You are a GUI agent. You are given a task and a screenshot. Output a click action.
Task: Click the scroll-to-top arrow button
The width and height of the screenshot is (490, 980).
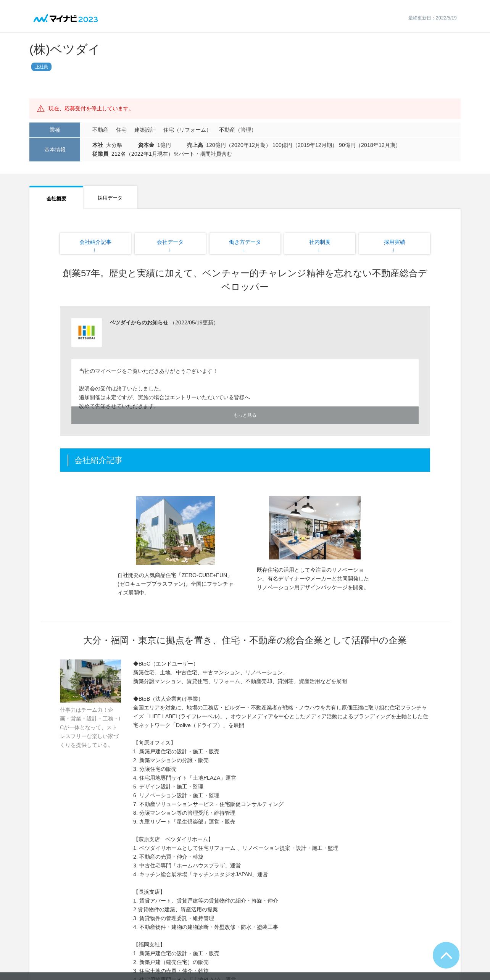click(x=446, y=955)
